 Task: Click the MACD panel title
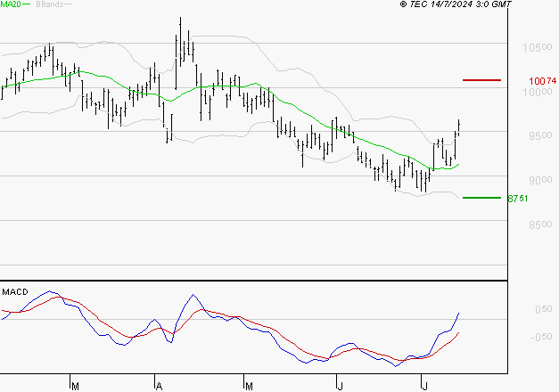15,292
